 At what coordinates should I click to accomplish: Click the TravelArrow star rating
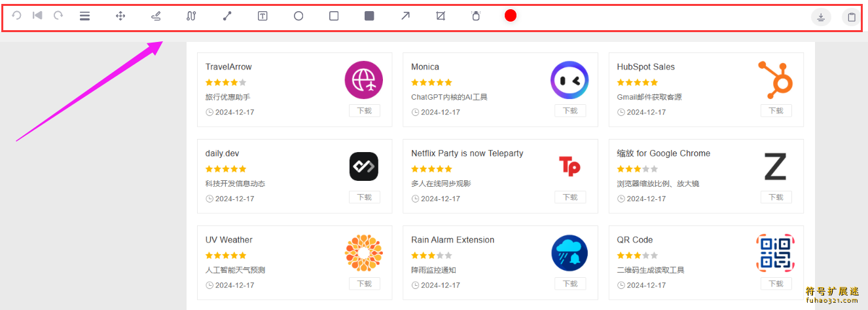[226, 83]
